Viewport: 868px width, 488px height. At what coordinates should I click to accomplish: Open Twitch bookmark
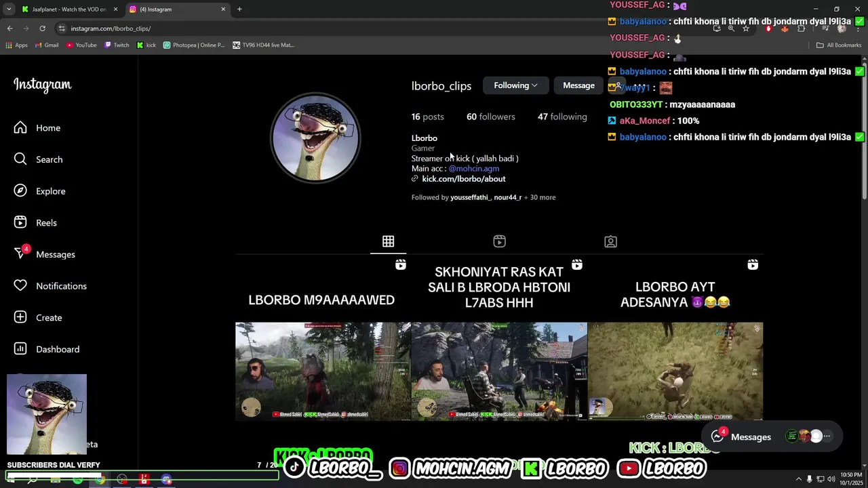[117, 45]
